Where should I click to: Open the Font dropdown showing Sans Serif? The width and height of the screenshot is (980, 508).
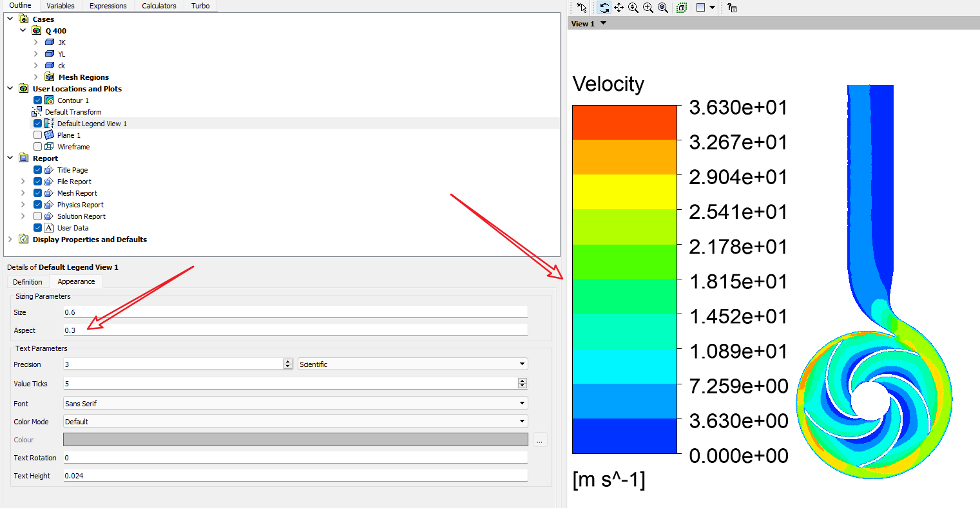click(x=295, y=404)
